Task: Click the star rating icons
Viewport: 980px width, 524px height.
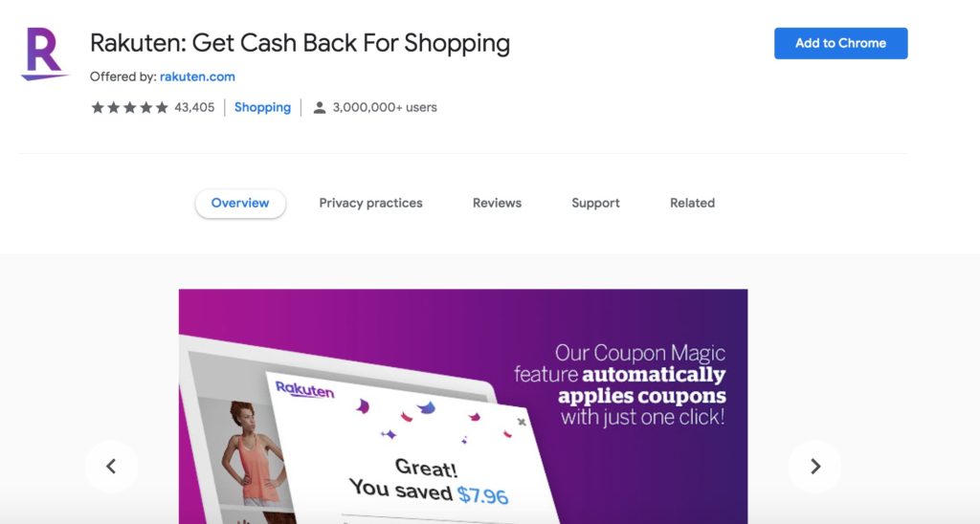Action: [x=130, y=107]
